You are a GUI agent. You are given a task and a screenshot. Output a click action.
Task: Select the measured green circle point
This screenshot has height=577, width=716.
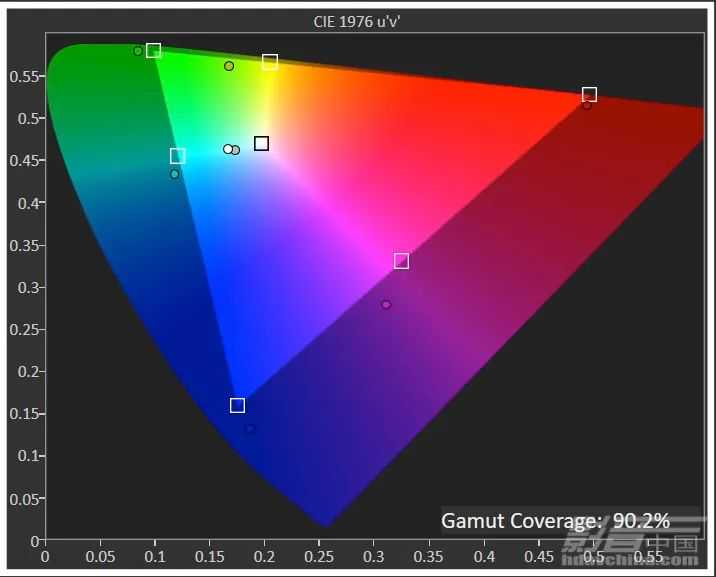[x=138, y=51]
